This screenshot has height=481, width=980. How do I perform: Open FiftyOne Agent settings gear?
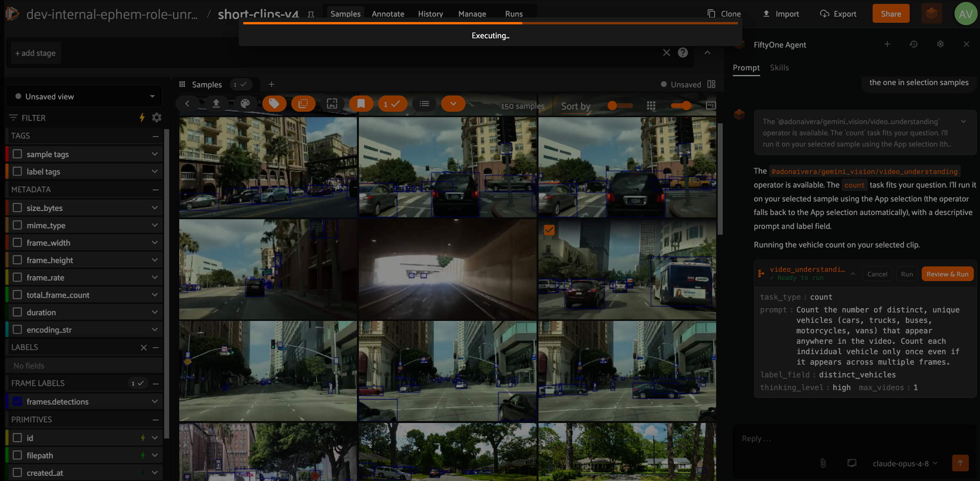click(x=940, y=44)
